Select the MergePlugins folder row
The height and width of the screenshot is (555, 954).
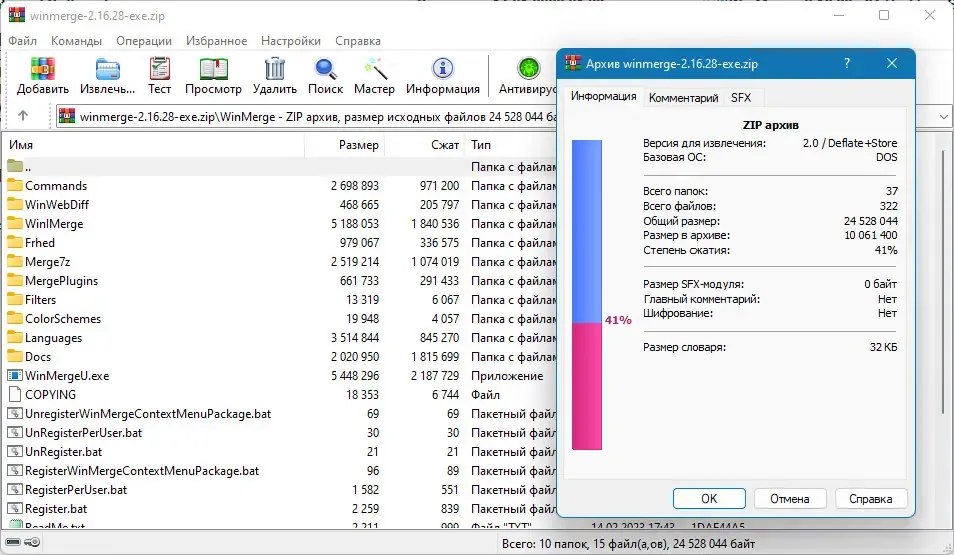click(281, 281)
